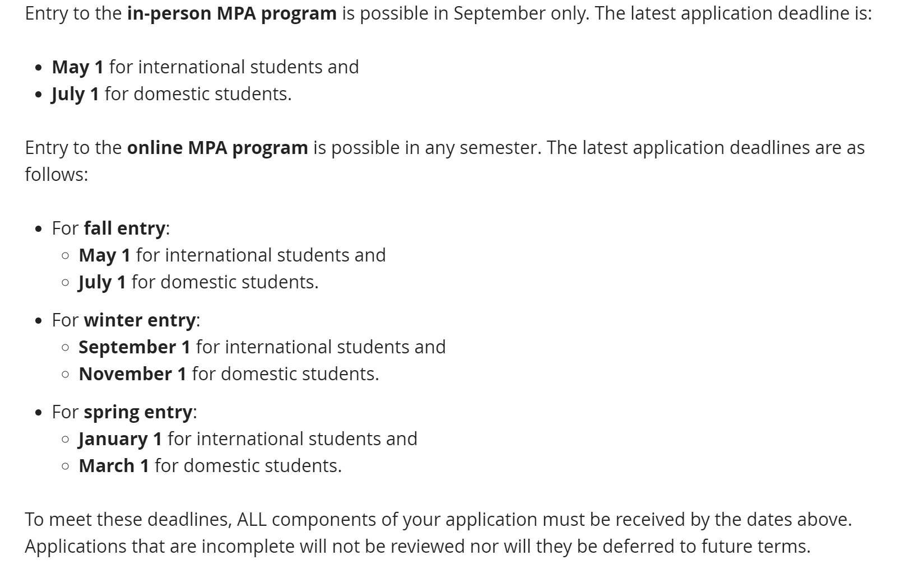The height and width of the screenshot is (588, 915).
Task: Click 'for international students and' under winter entry
Action: click(x=321, y=347)
